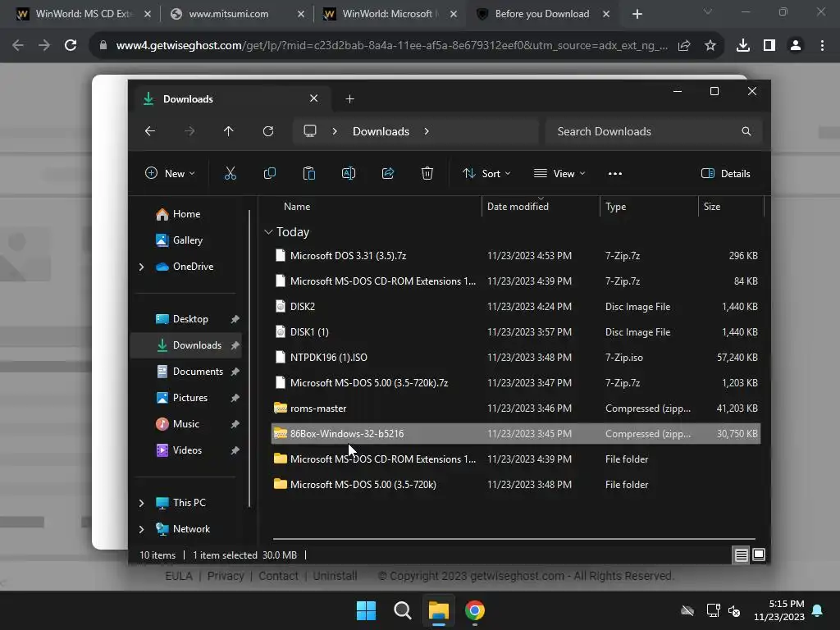Image resolution: width=840 pixels, height=630 pixels.
Task: Switch to large thumbnails view icon in status bar
Action: pyautogui.click(x=759, y=555)
